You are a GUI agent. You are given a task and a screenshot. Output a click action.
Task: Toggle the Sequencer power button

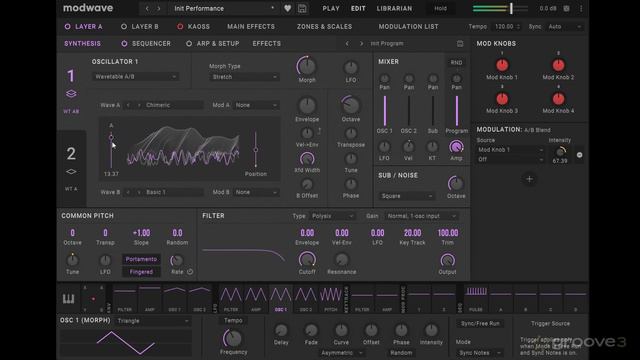[124, 44]
